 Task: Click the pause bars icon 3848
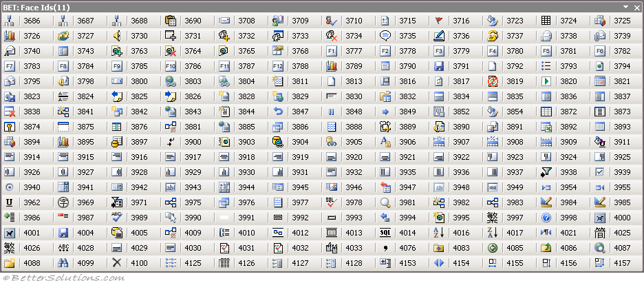[x=332, y=112]
